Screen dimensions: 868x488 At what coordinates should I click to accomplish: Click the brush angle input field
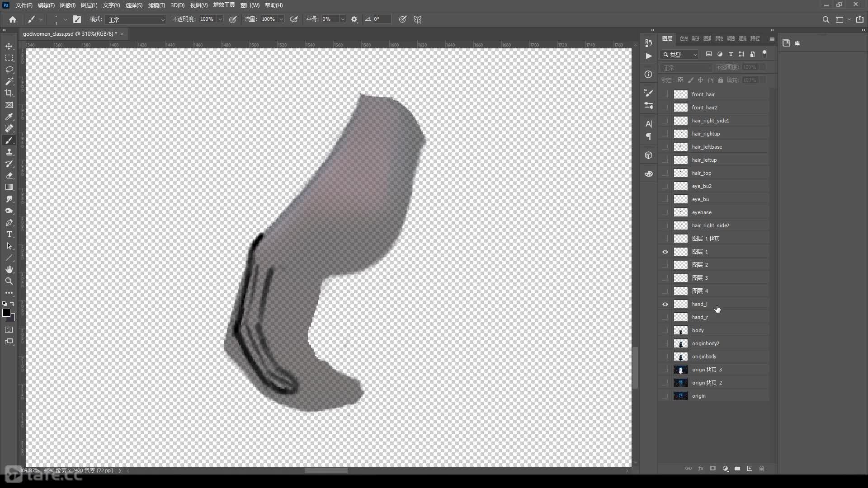[382, 19]
